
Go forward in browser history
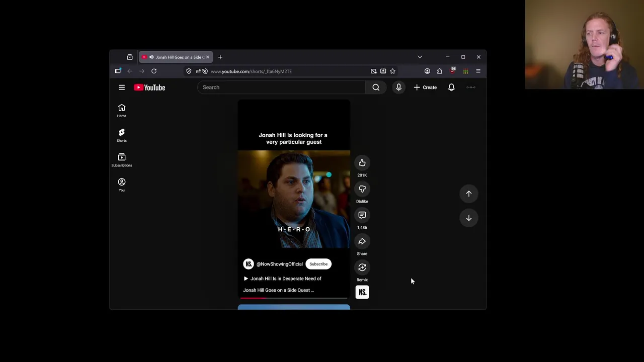point(142,71)
